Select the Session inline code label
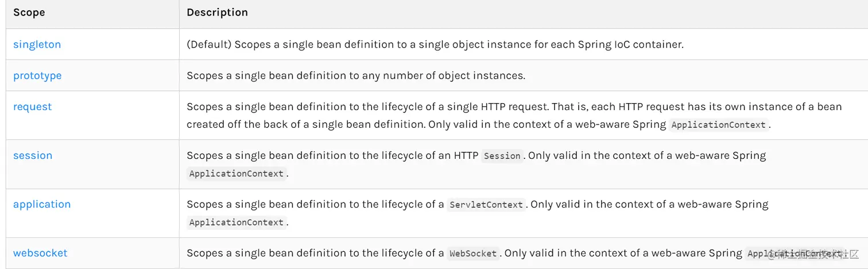Image resolution: width=868 pixels, height=269 pixels. click(502, 156)
